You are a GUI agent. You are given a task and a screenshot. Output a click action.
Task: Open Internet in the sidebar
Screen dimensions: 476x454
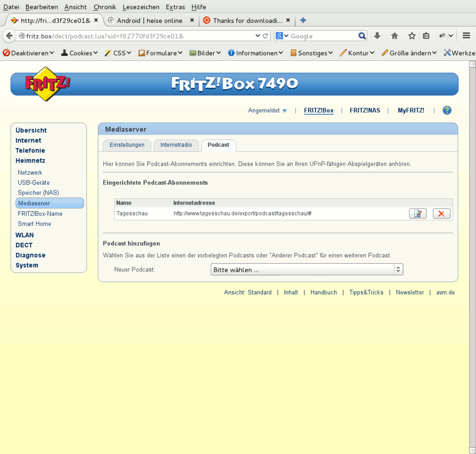tap(28, 141)
